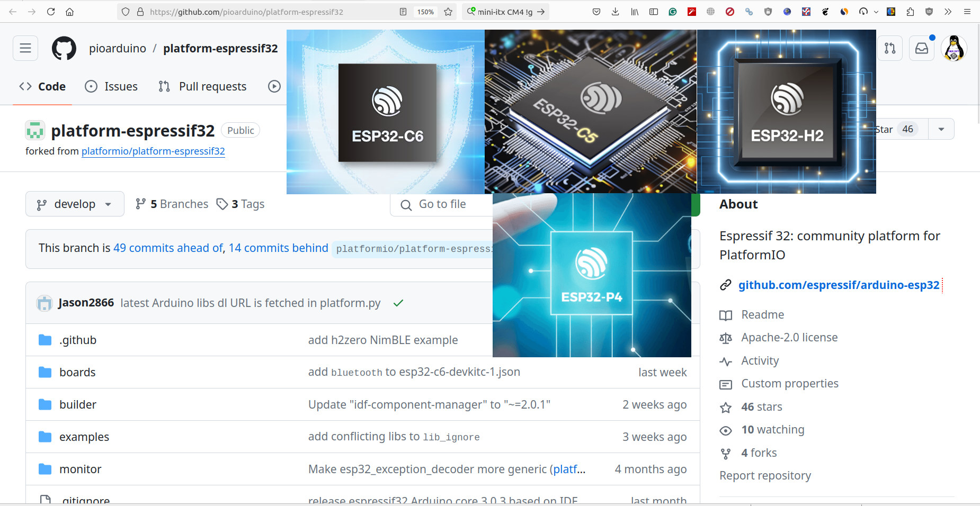Open the Firefox hamburger application menu
Viewport: 980px width, 506px height.
coord(967,12)
